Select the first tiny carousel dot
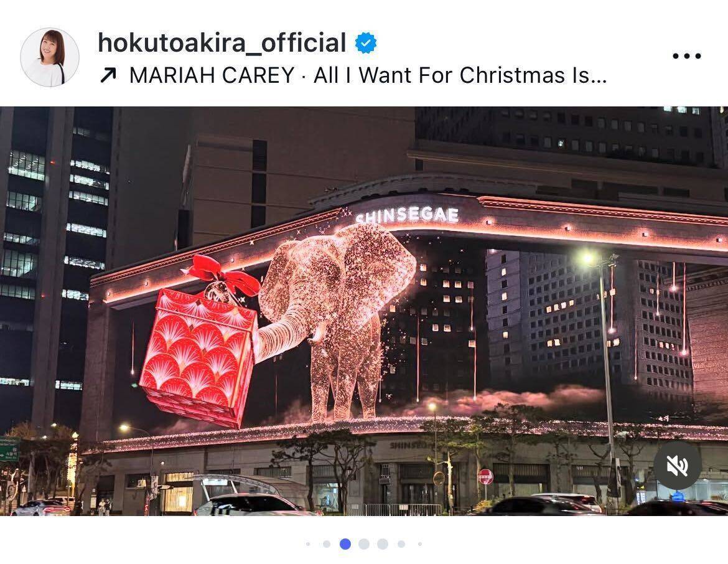728x564 pixels. pos(308,544)
